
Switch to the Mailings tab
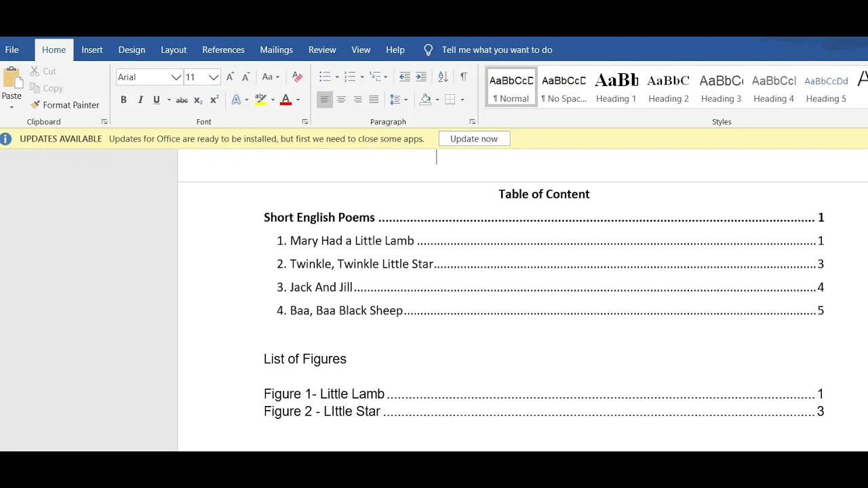point(277,49)
